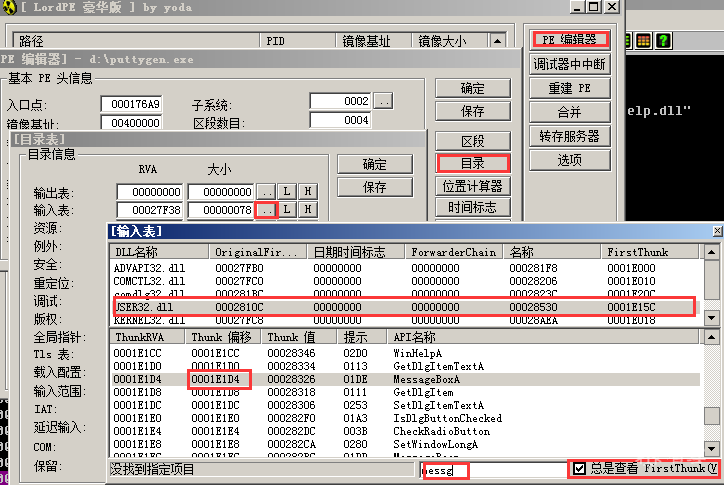Viewport: 724px width, 485px height.
Task: Click the H button in 输出表 row
Action: [x=308, y=191]
